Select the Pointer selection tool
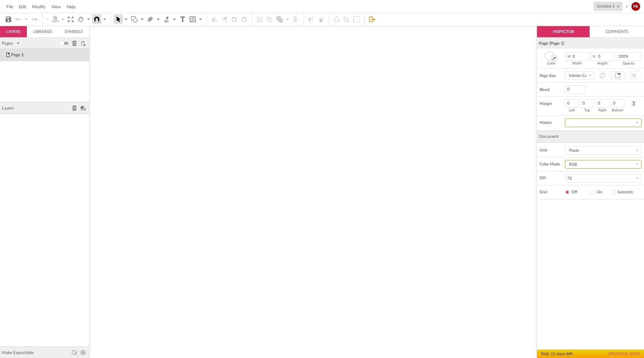Image resolution: width=644 pixels, height=358 pixels. point(118,19)
